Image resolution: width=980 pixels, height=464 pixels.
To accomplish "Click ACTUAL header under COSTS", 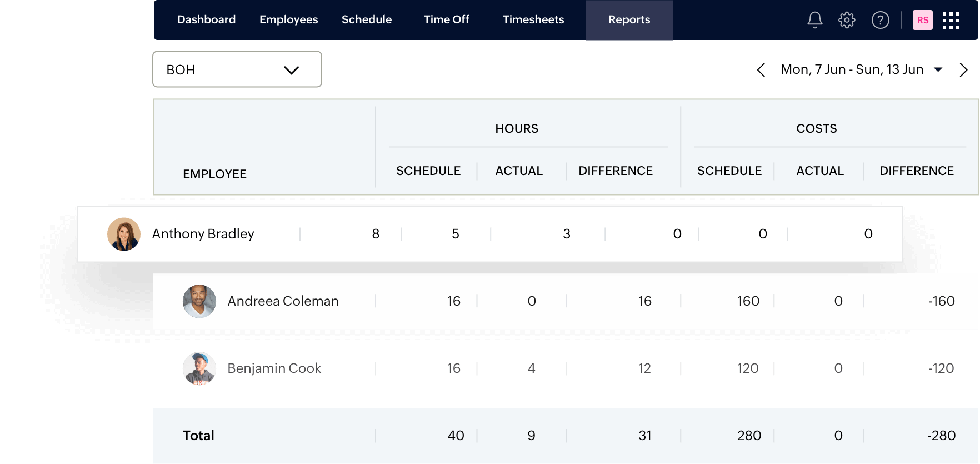I will pos(820,171).
